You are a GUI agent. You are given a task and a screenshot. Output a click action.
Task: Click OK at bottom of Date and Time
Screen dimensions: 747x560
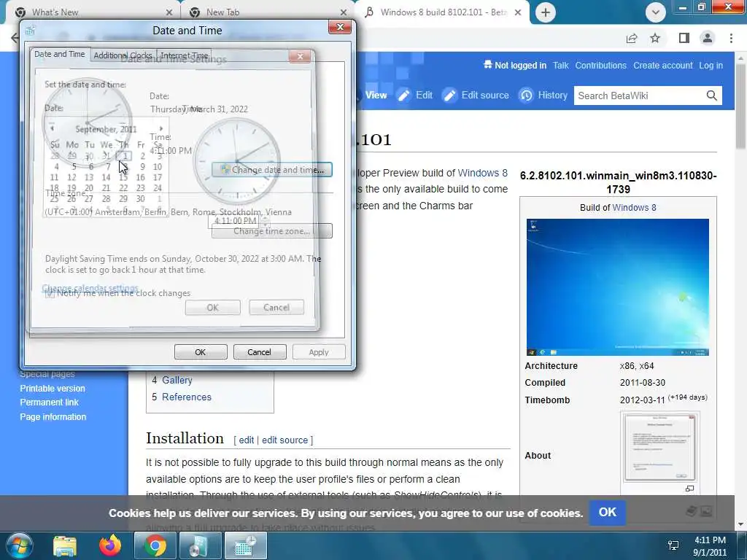[x=201, y=352]
